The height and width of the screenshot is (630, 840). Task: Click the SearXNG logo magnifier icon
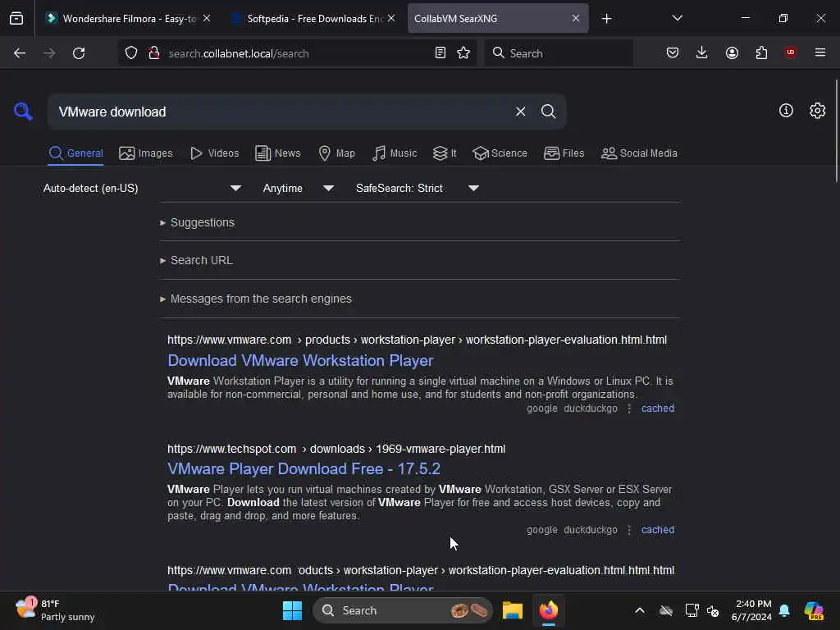tap(23, 112)
